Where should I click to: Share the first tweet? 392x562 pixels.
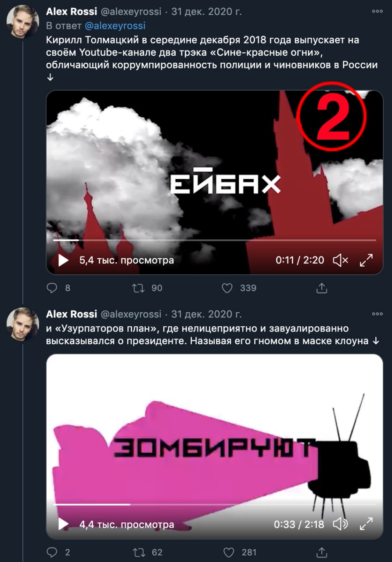pos(322,288)
